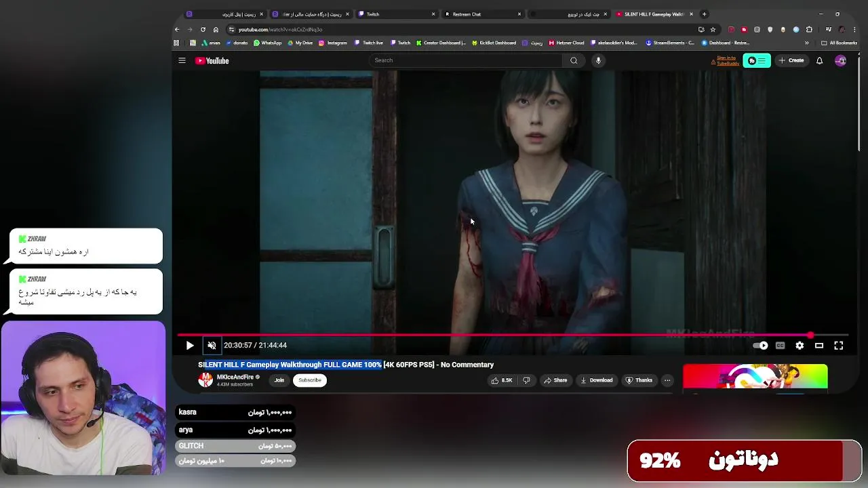Like the video (8.5K)
This screenshot has height=488, width=868.
(x=502, y=380)
